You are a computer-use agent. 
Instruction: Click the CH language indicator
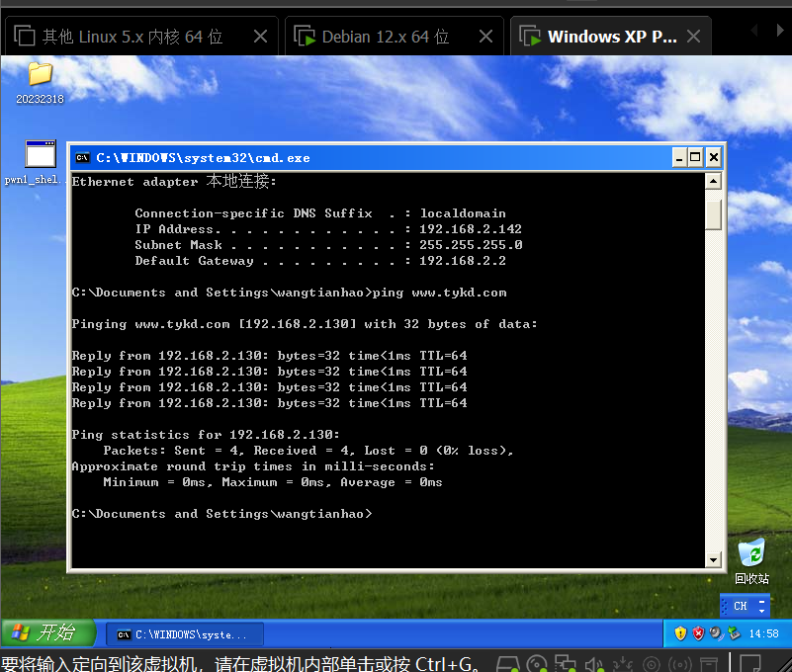740,606
